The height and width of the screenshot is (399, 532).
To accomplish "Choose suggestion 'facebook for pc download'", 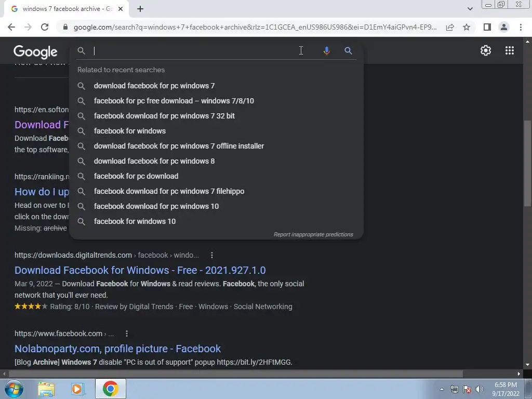I will 216,176.
